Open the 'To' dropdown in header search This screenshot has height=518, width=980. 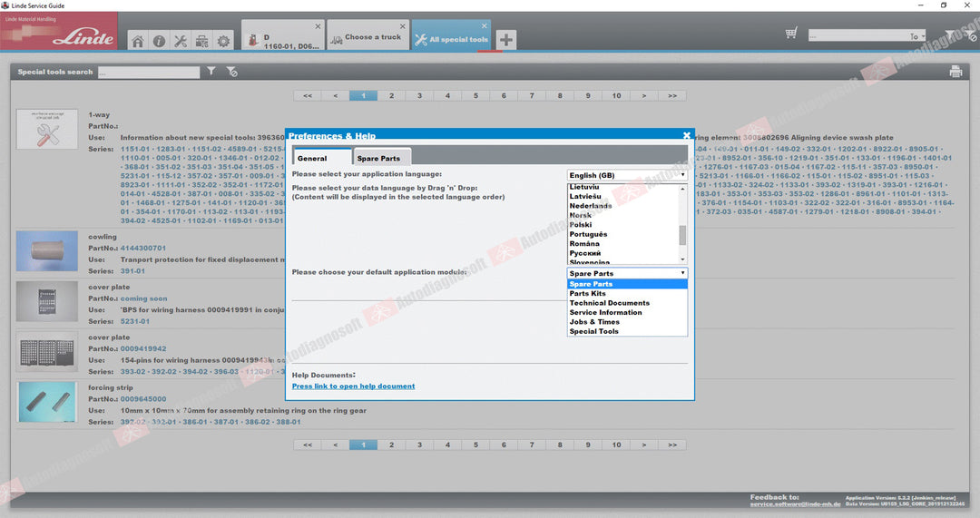tap(917, 36)
